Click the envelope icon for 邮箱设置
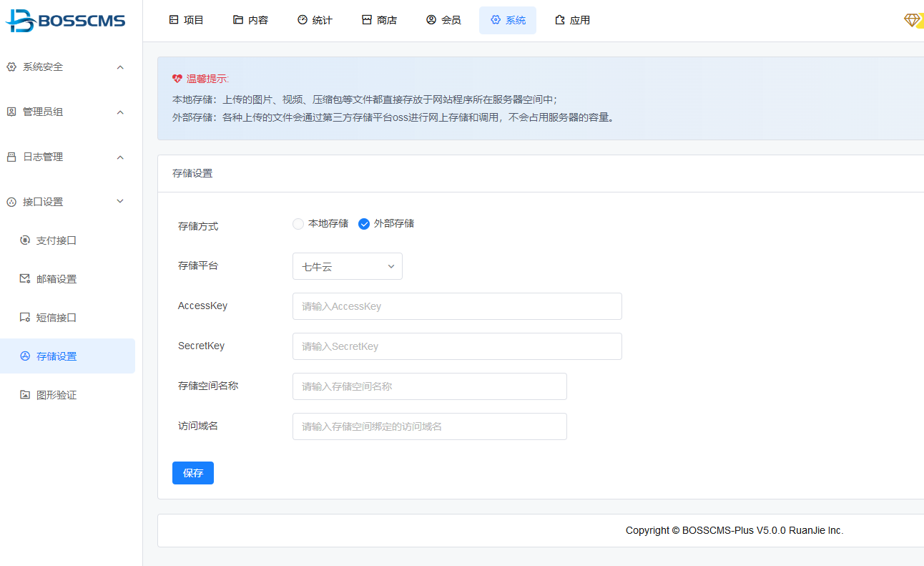 click(25, 279)
